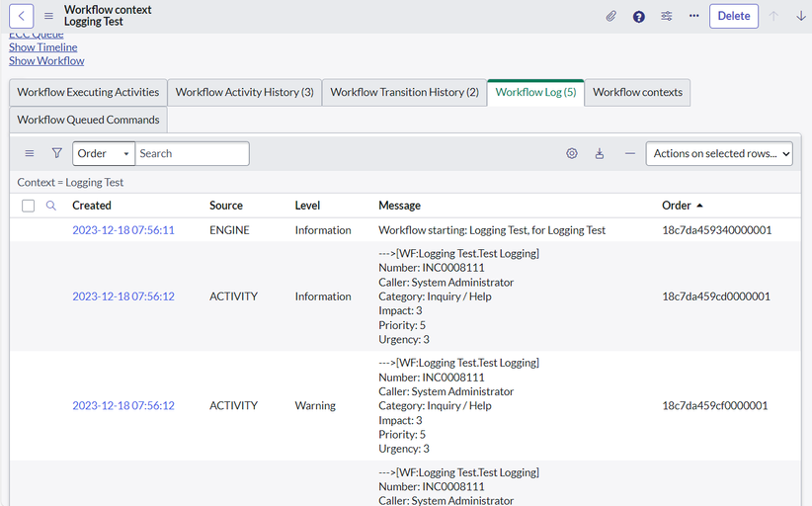Screen dimensions: 812x506
Task: Go to next record down arrow
Action: (800, 16)
